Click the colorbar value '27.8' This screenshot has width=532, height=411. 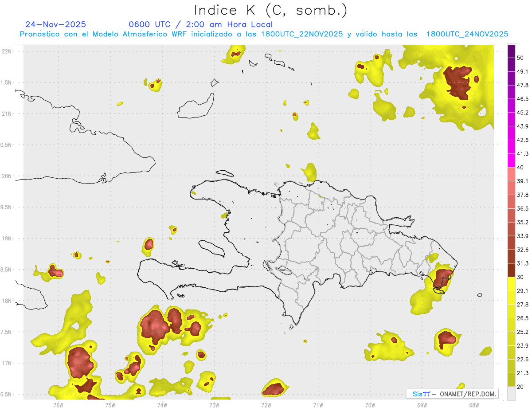(523, 305)
